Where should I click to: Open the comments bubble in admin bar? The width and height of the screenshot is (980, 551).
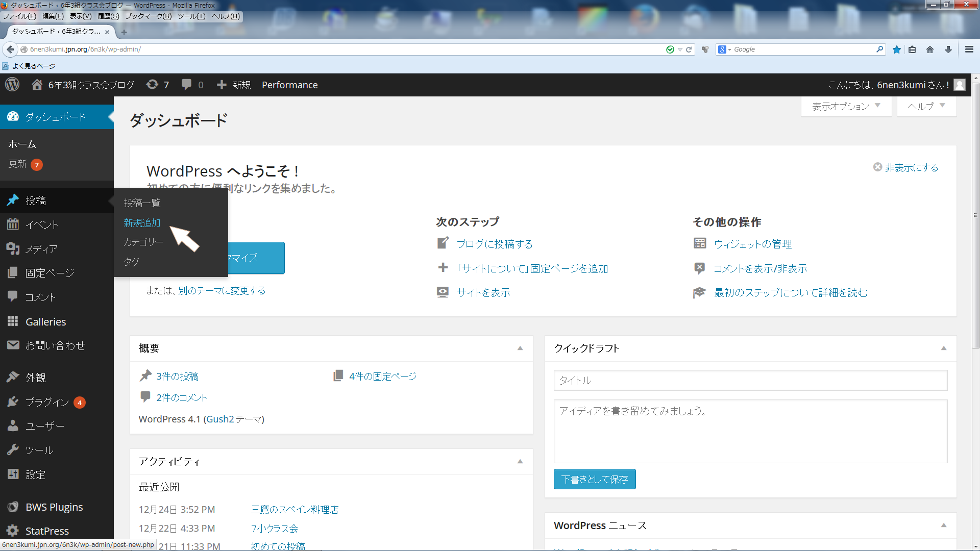[187, 85]
